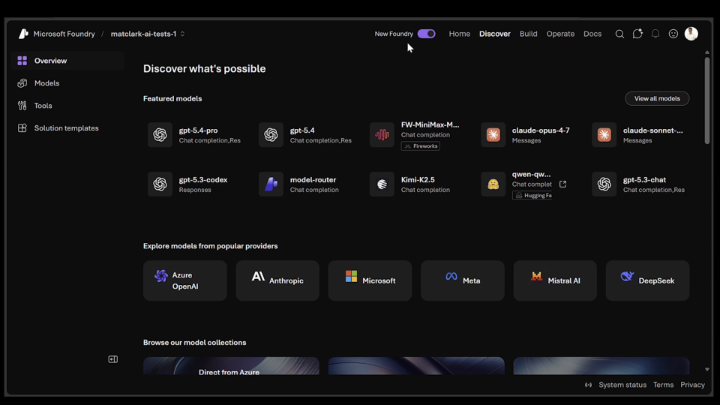720x405 pixels.
Task: Click the vertical scrollbar thumb
Action: [x=707, y=101]
